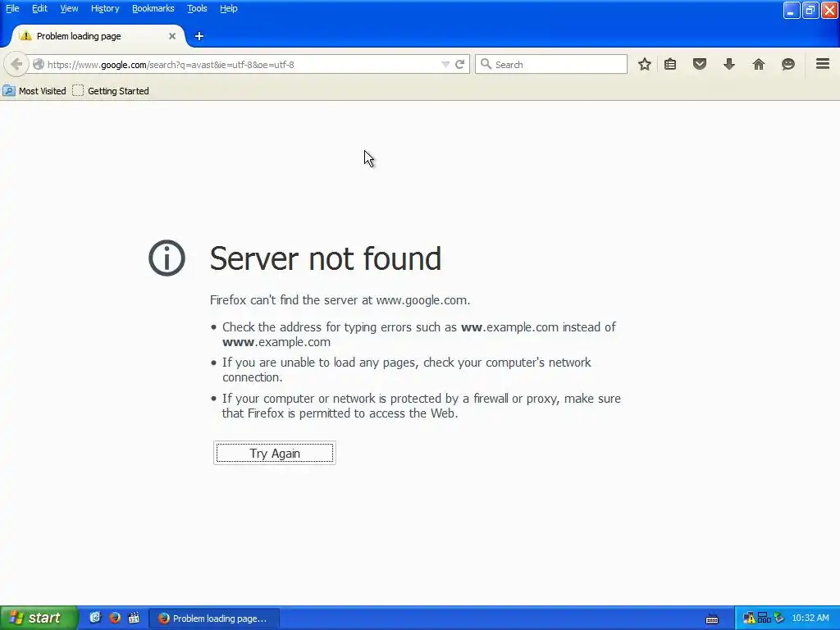This screenshot has height=630, width=840.
Task: Open Getting Started bookmark
Action: click(x=111, y=91)
